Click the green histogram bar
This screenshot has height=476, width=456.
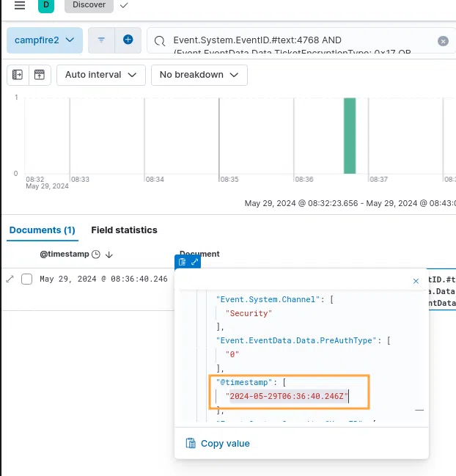tap(350, 136)
